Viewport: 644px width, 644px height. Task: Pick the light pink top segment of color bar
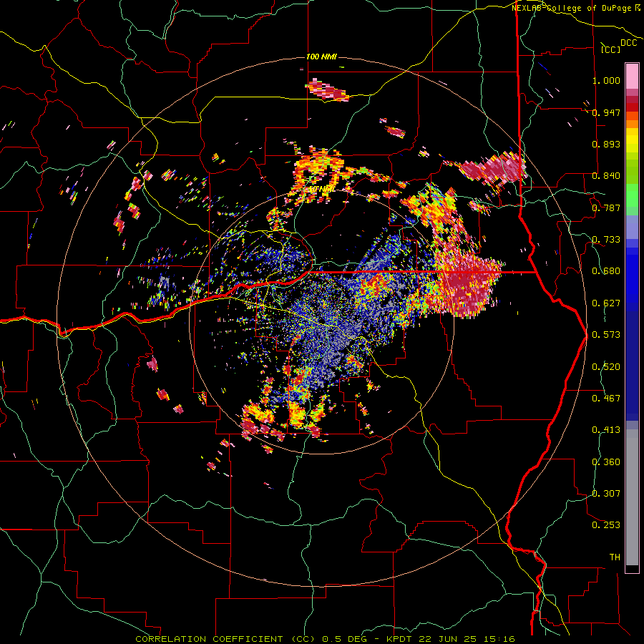point(632,76)
